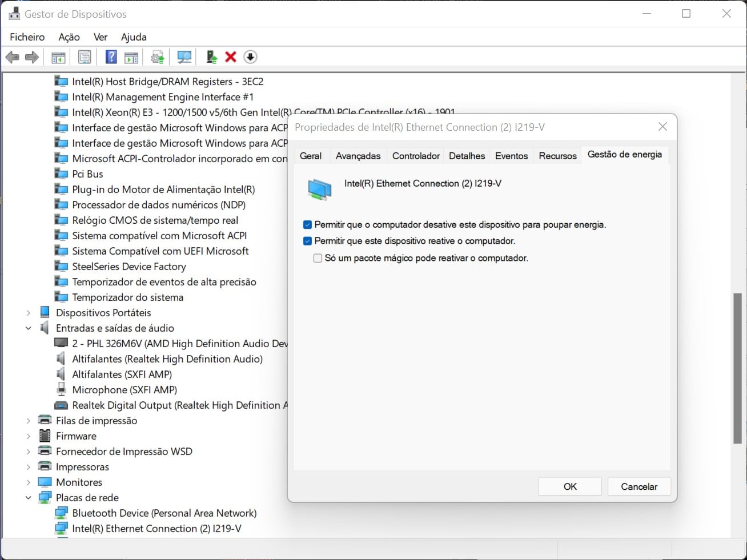Image resolution: width=747 pixels, height=560 pixels.
Task: Click the microphone icon beside Microphone (SXFI AMP)
Action: (x=61, y=389)
